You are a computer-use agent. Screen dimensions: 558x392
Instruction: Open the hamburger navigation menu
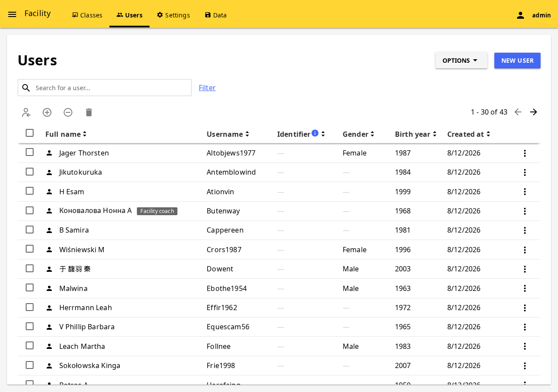[12, 14]
